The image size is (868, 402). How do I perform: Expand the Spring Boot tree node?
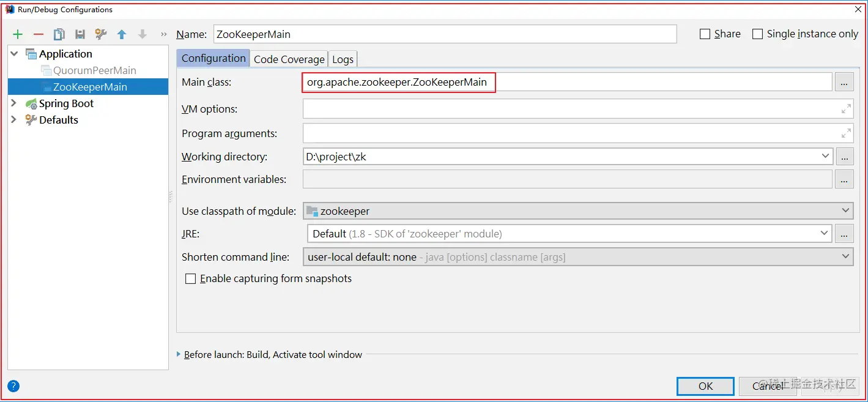[x=14, y=103]
